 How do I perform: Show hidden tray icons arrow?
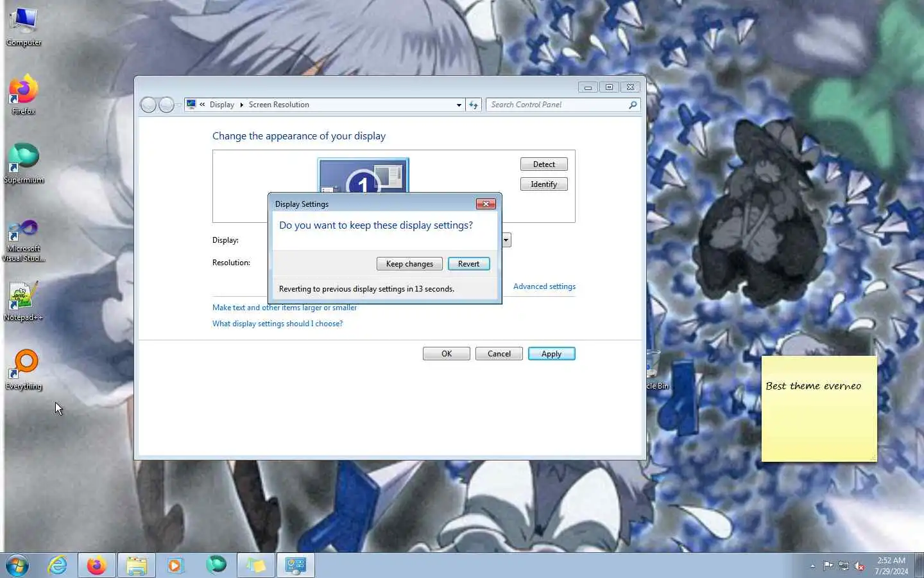click(812, 566)
